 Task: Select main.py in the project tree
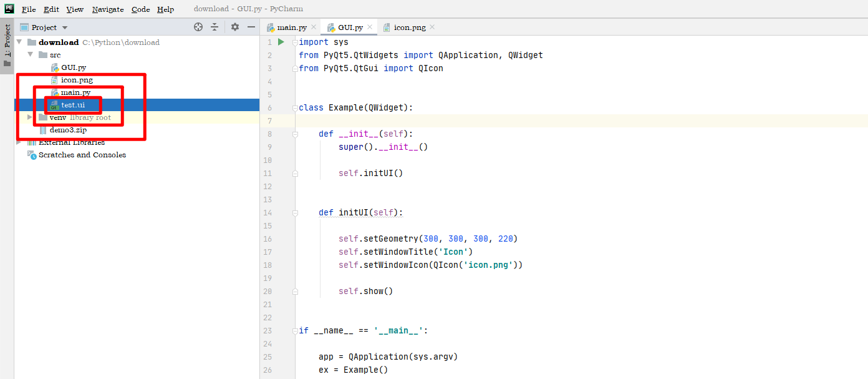(x=75, y=92)
